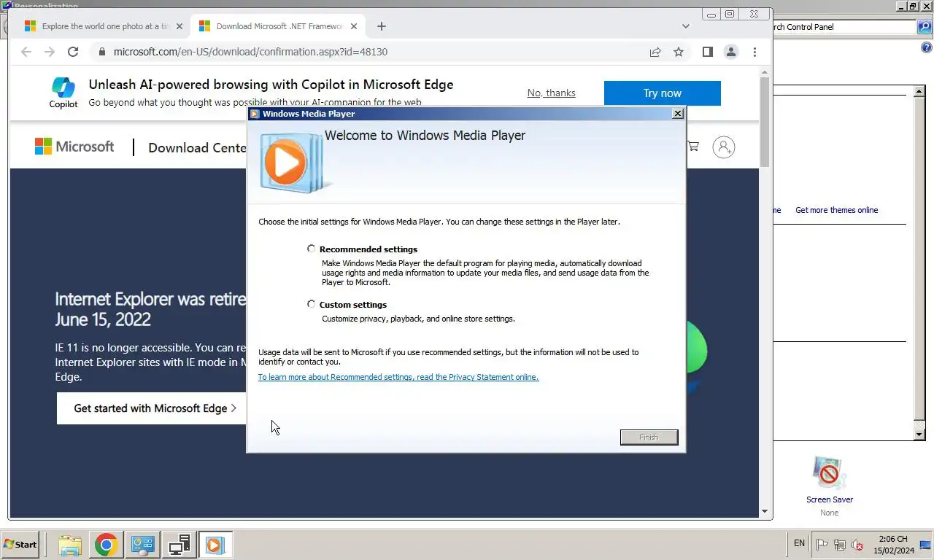Screen dimensions: 934x560
Task: Open the Start menu
Action: [20, 545]
